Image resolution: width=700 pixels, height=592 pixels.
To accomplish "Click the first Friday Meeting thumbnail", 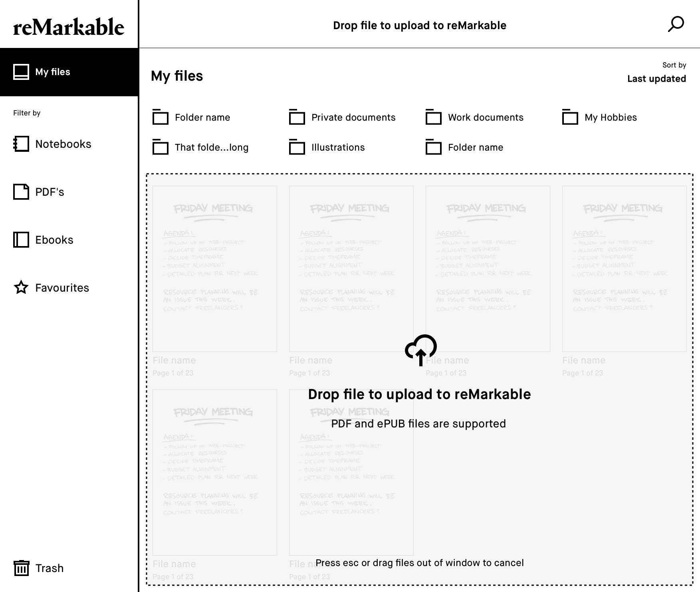I will (215, 268).
